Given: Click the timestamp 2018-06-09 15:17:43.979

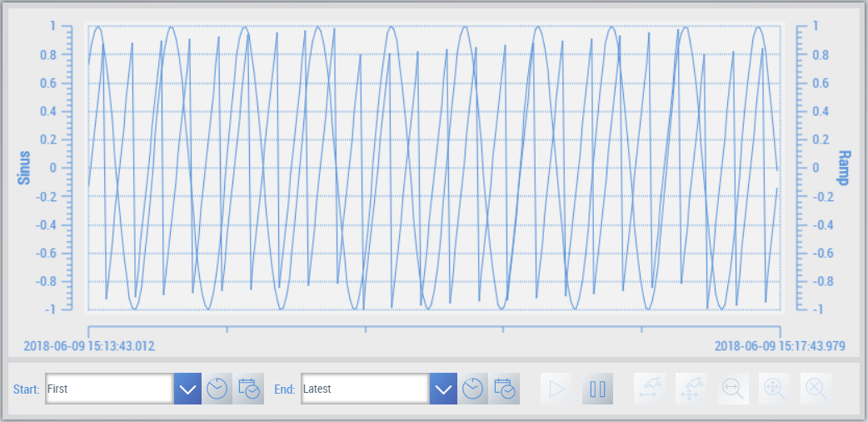Looking at the screenshot, I should (780, 347).
